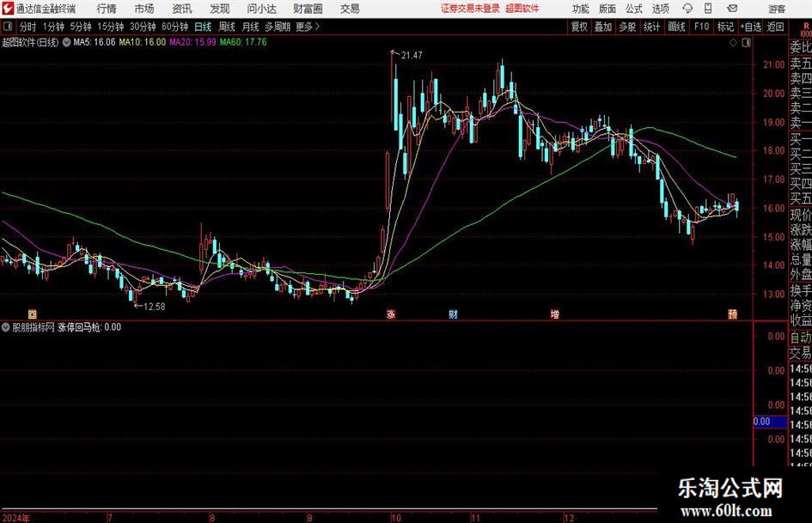
Task: Click the 涨停回马枪: 0.00 indicator label
Action: 89,327
